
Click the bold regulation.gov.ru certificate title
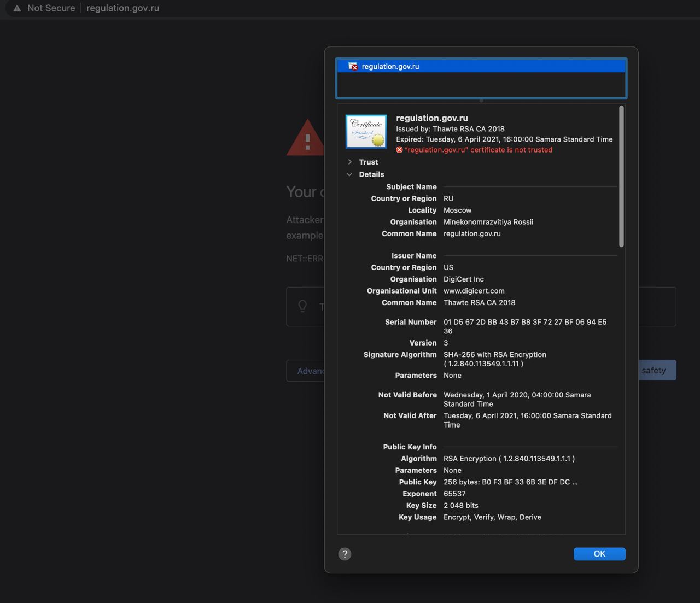(432, 118)
